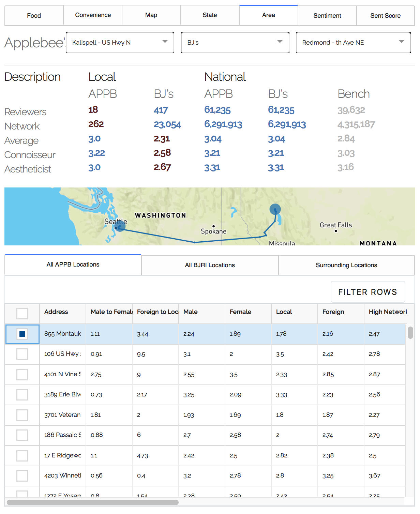Screen dimensions: 420x514
Task: Select the 3189 Erie Blvd row checkbox
Action: [x=22, y=395]
